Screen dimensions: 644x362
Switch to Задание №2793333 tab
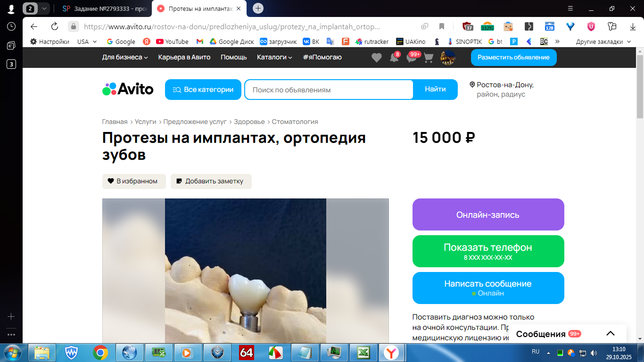[x=106, y=8]
